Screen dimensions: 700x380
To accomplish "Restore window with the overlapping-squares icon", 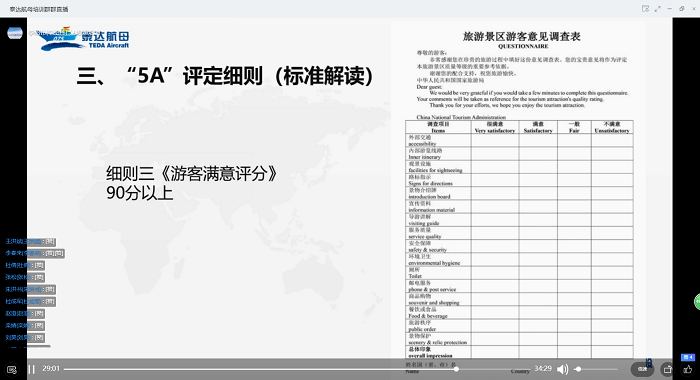I will tap(682, 8).
